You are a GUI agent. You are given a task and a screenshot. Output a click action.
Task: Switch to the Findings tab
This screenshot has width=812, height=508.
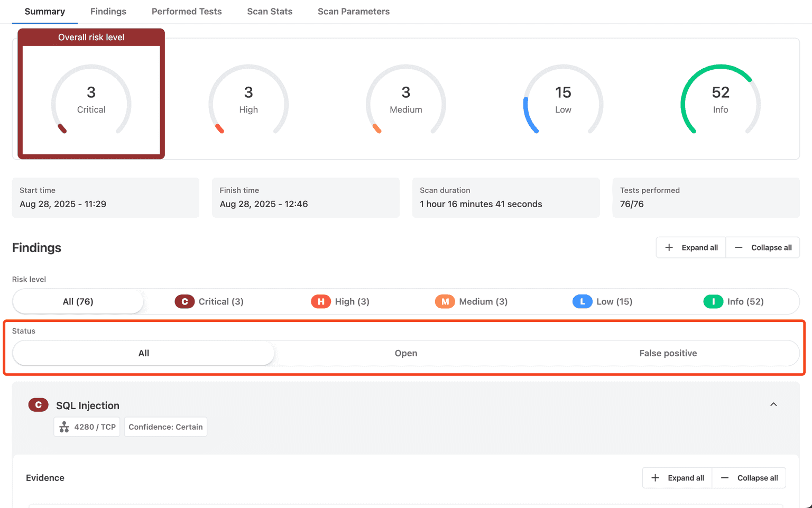point(108,12)
